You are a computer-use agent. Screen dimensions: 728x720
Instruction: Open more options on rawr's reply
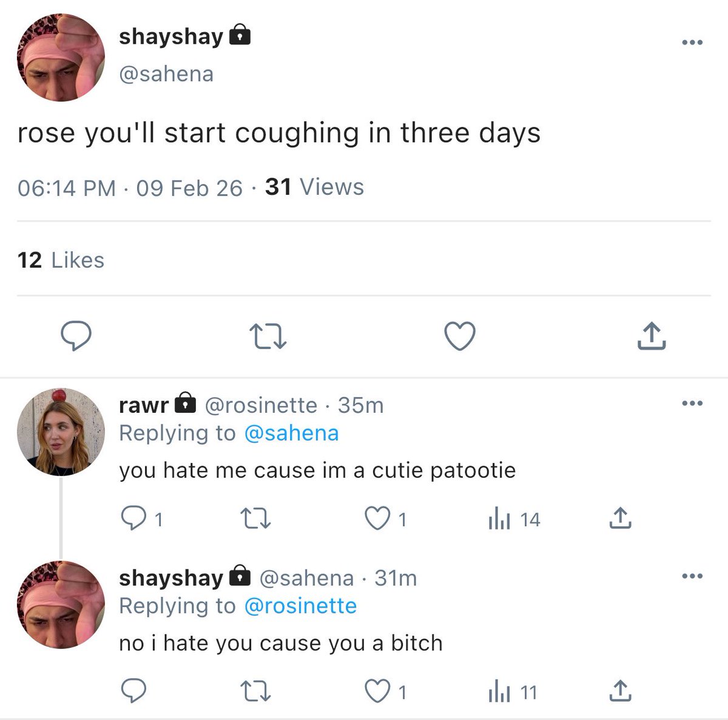(x=692, y=403)
